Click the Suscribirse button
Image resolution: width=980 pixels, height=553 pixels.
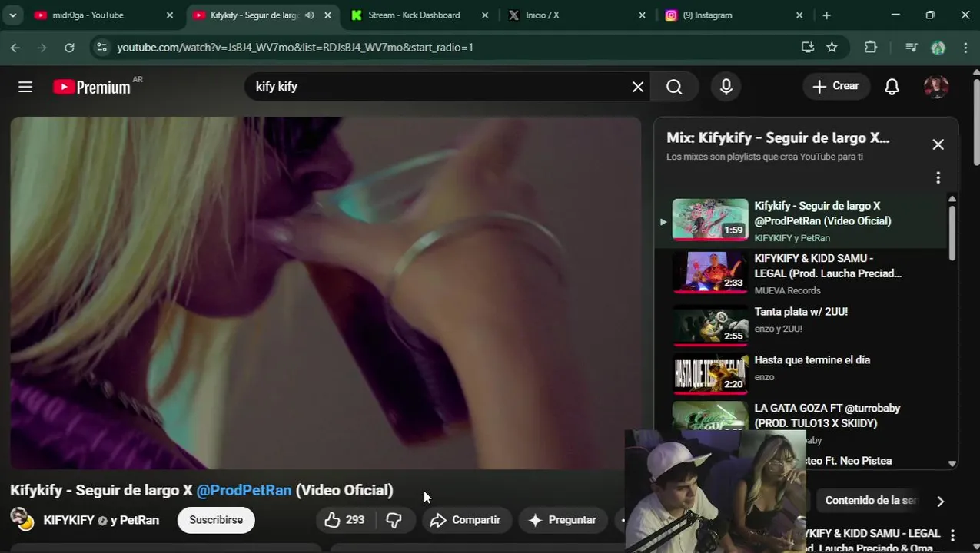point(216,520)
